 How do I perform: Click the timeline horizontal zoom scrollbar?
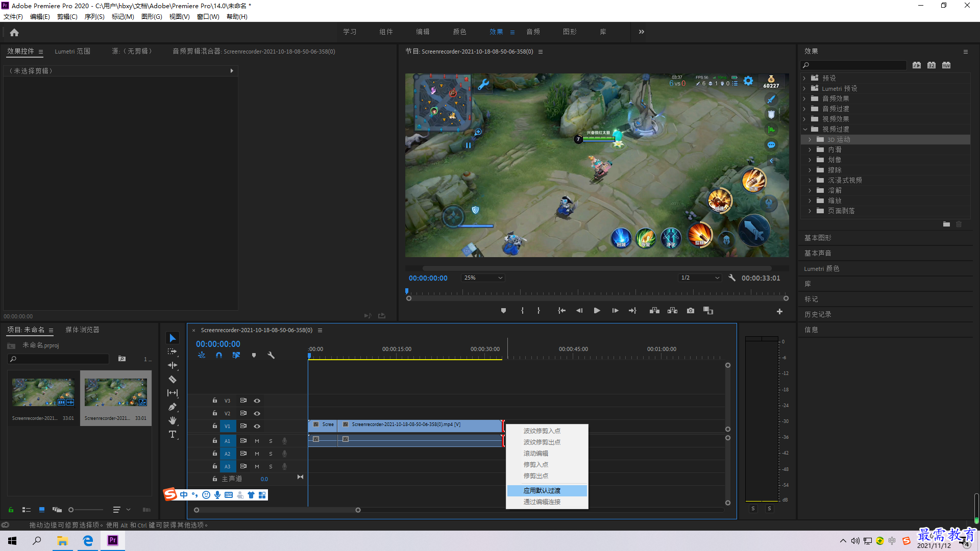[x=277, y=510]
